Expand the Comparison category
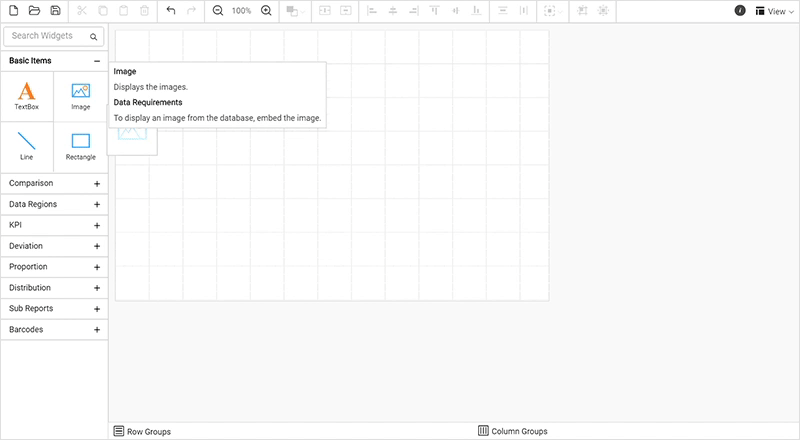Viewport: 800px width, 440px height. pyautogui.click(x=54, y=183)
